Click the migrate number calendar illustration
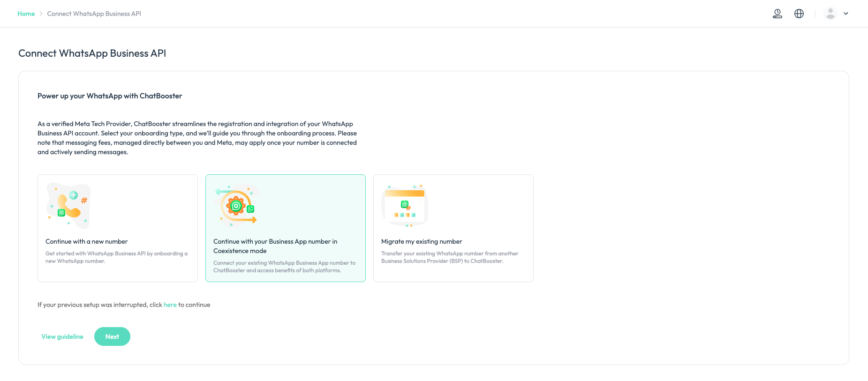Viewport: 868px width, 381px height. click(x=405, y=206)
